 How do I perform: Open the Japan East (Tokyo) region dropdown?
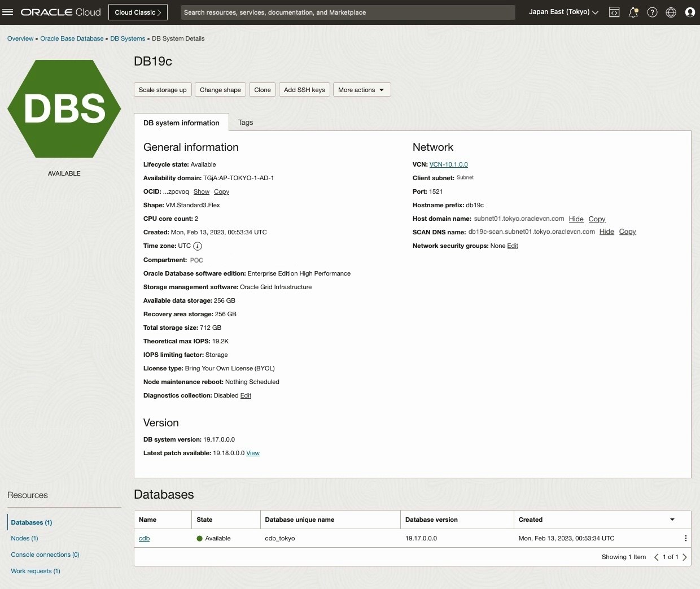(x=563, y=12)
